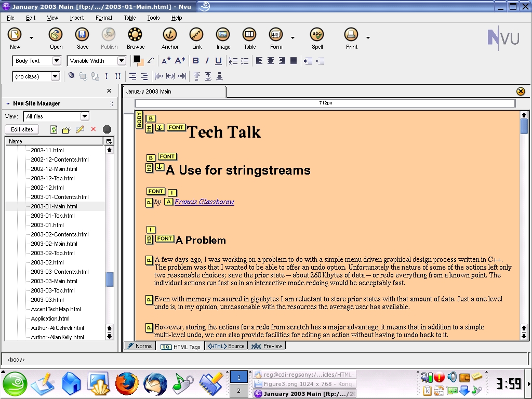Expand the Variable Width font dropdown
This screenshot has width=532, height=399.
[x=122, y=61]
